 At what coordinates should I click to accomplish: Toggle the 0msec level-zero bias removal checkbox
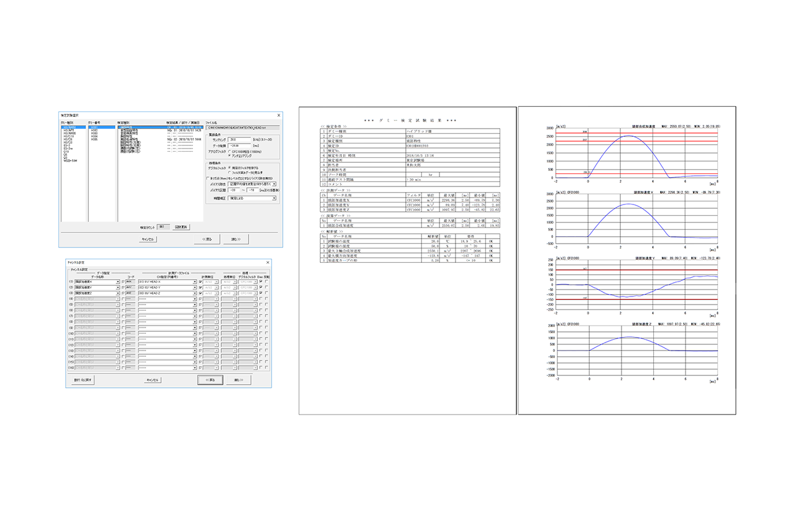point(208,178)
